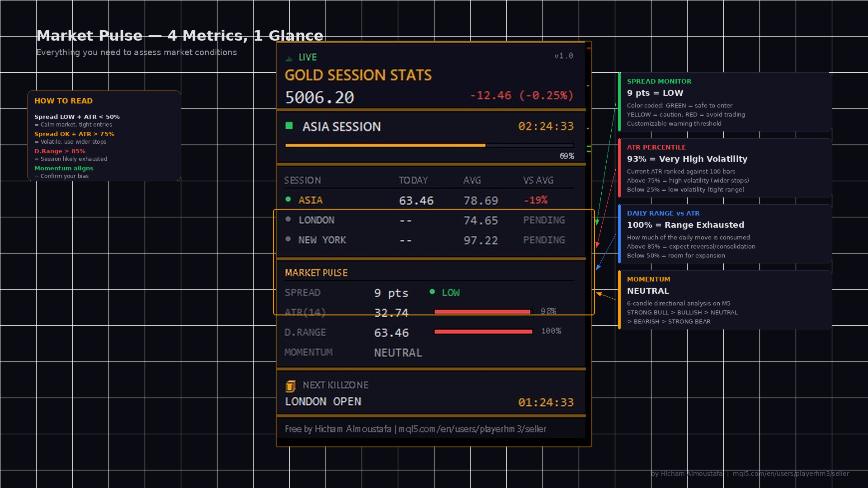Click green dot beside ASIA row

(x=288, y=199)
